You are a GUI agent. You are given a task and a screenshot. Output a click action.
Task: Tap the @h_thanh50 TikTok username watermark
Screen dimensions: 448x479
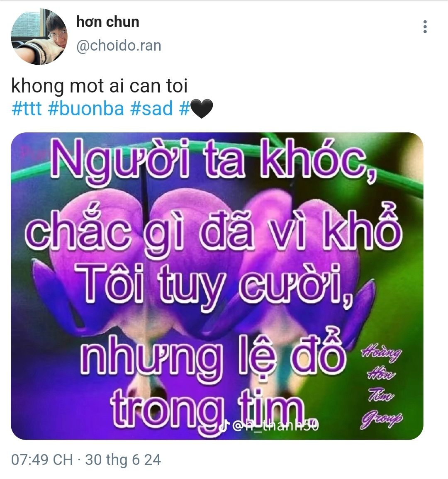pos(275,426)
